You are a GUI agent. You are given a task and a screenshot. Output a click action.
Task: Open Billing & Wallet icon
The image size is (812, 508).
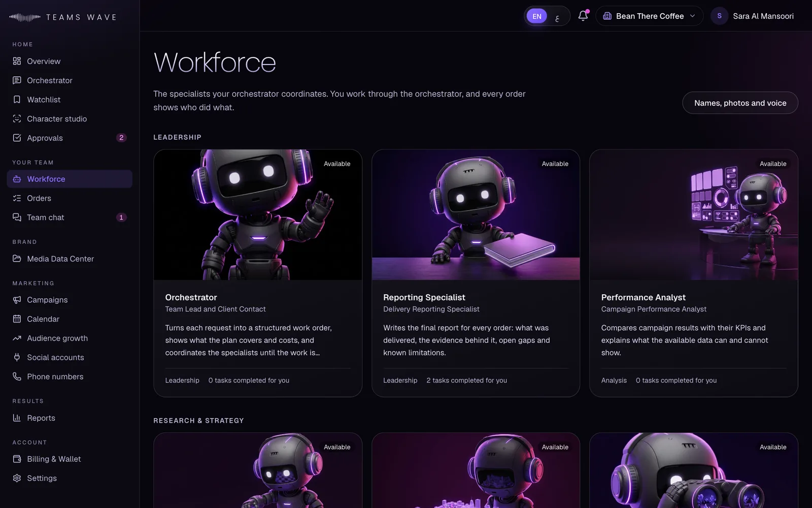click(17, 459)
